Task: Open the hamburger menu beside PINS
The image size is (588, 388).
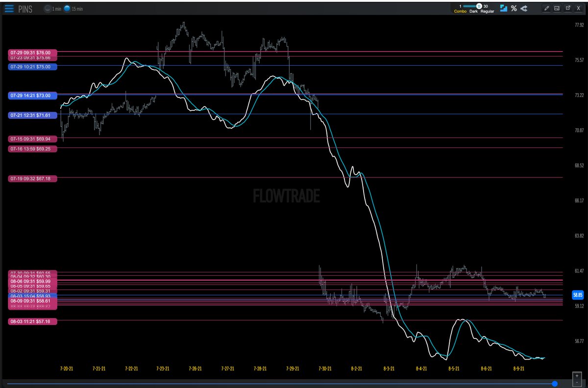Action: (9, 8)
